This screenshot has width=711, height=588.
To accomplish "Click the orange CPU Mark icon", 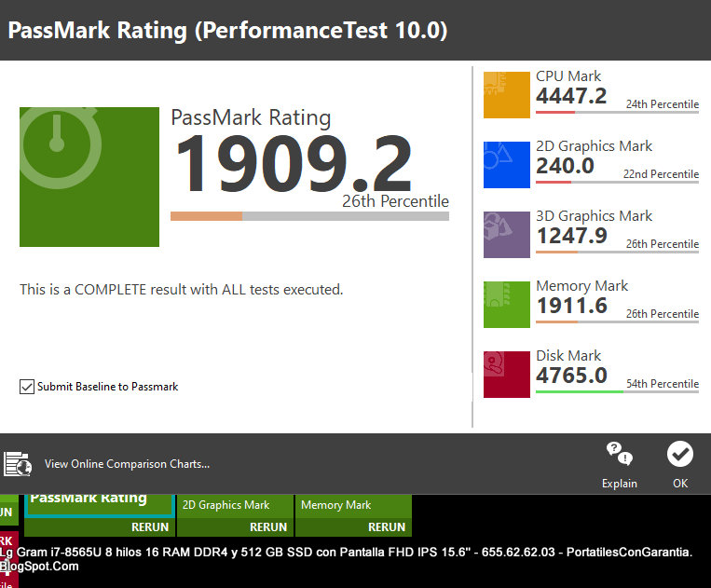I will [507, 95].
